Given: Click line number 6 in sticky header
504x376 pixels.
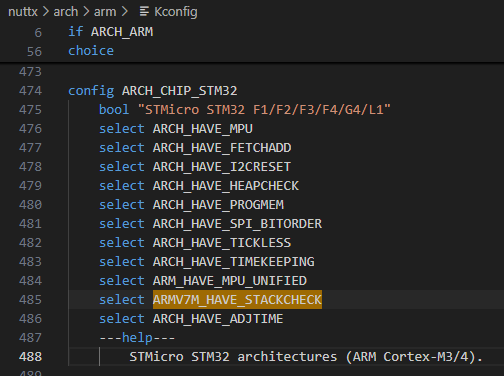Looking at the screenshot, I should 38,33.
